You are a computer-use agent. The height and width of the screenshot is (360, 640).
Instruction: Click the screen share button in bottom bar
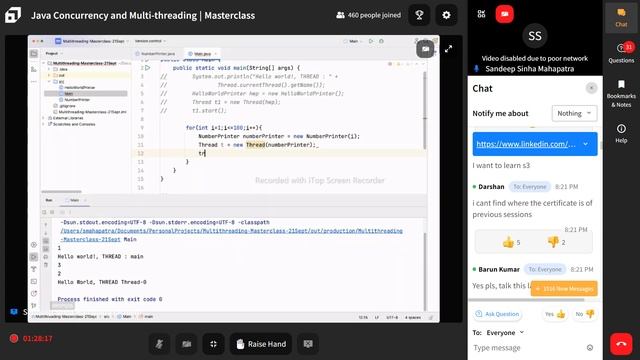(x=308, y=344)
